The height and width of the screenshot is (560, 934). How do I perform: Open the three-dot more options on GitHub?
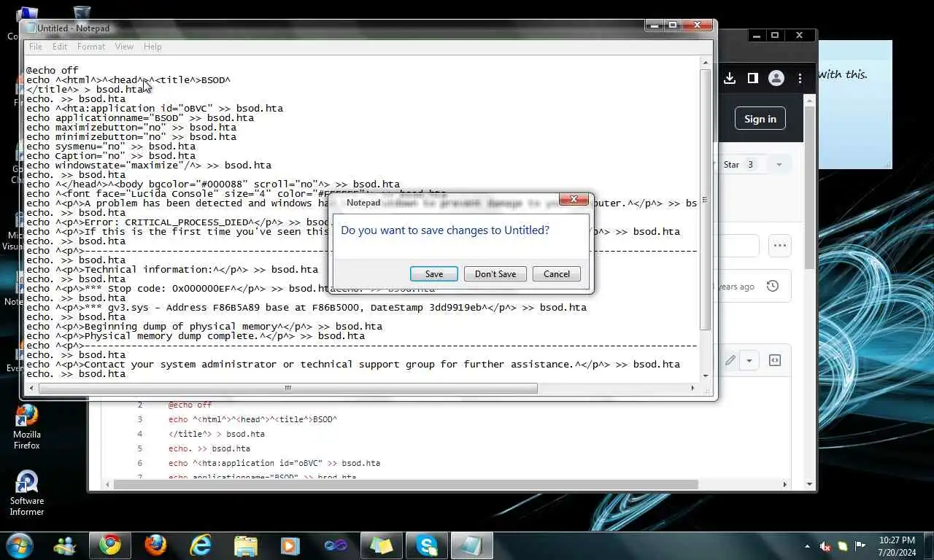coord(780,246)
